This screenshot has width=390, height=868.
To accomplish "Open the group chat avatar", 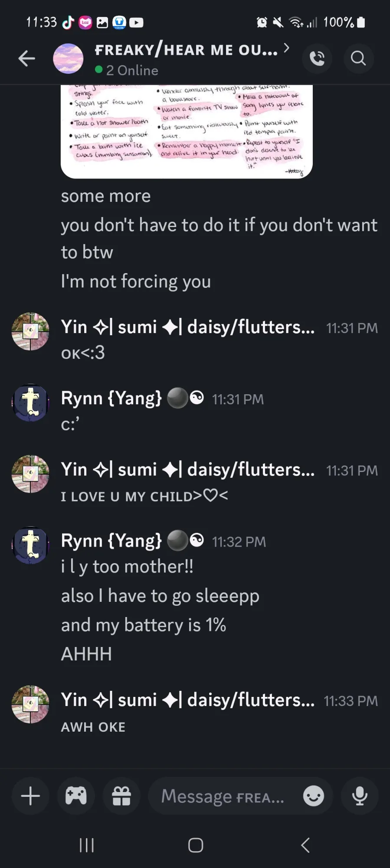I will coord(68,58).
